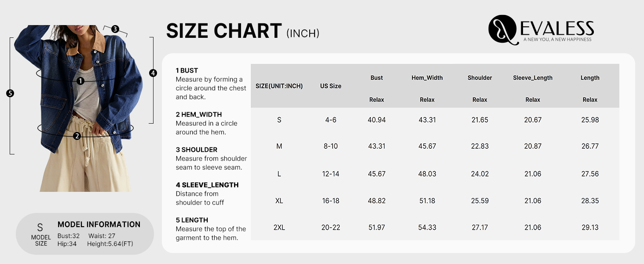Image resolution: width=644 pixels, height=264 pixels.
Task: Click the numbered marker 2 at the jacket hem
Action: coord(77,136)
